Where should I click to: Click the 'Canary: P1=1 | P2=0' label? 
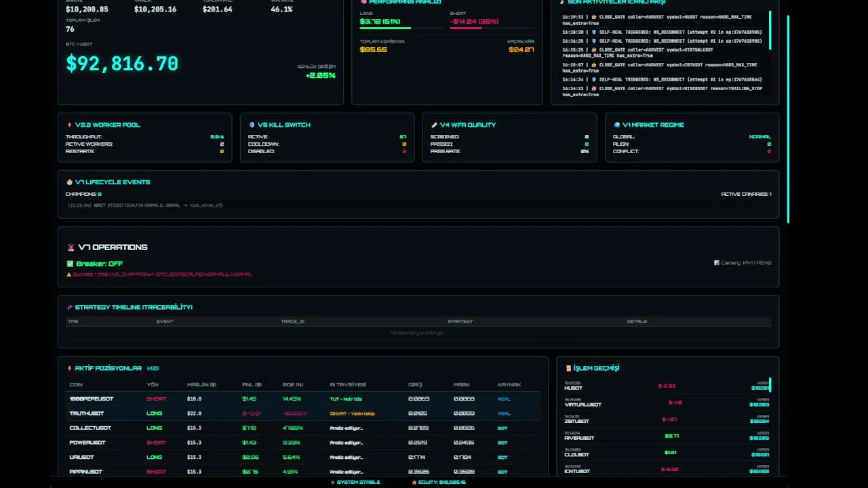[x=746, y=263]
